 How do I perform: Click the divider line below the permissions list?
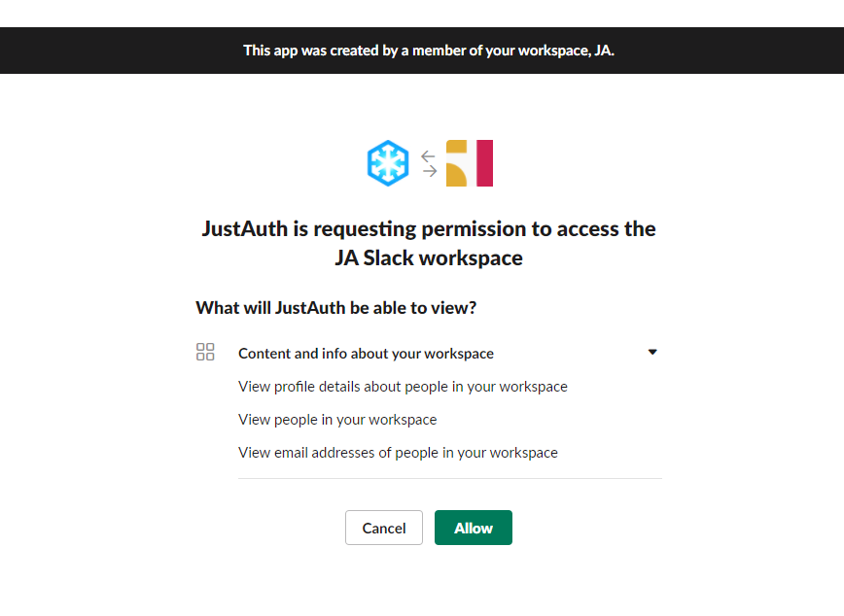pos(450,478)
